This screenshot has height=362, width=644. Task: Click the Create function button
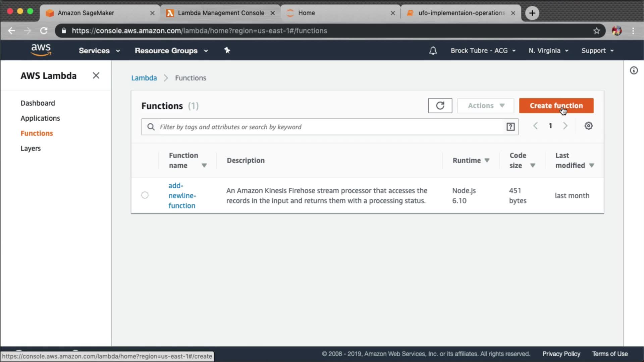pyautogui.click(x=556, y=106)
